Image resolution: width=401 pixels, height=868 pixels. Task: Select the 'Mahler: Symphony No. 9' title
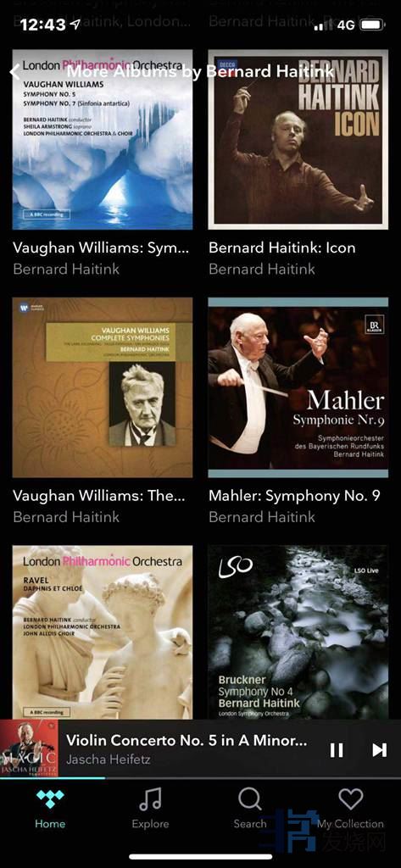coord(294,496)
